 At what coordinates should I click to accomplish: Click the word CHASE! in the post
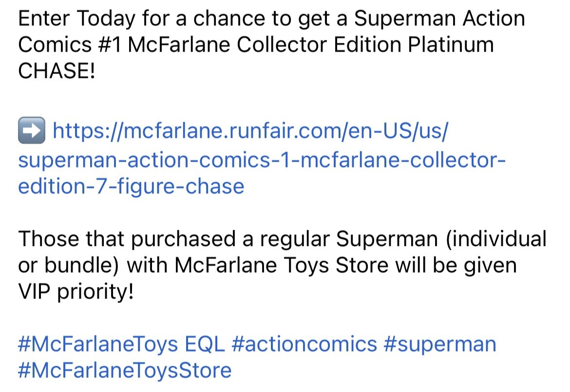(x=57, y=71)
